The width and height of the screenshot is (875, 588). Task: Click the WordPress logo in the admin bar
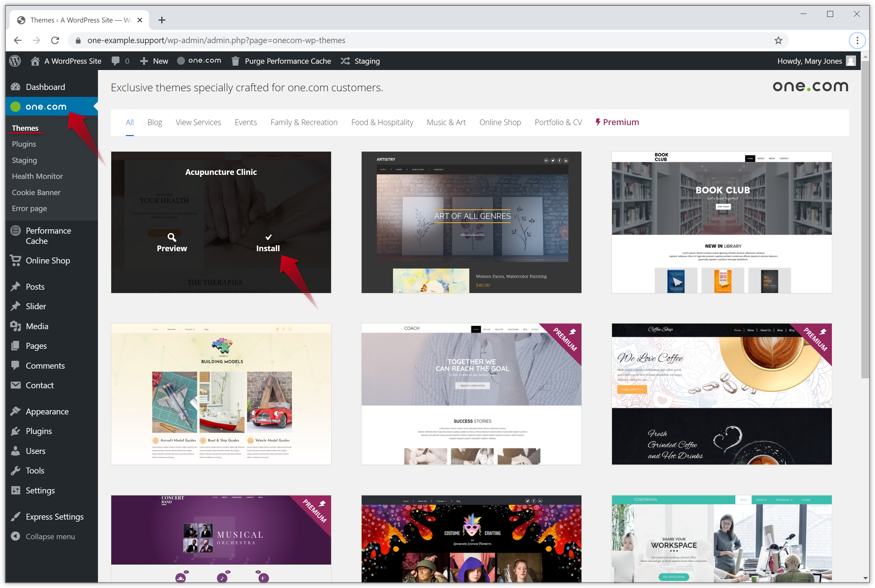pos(15,61)
